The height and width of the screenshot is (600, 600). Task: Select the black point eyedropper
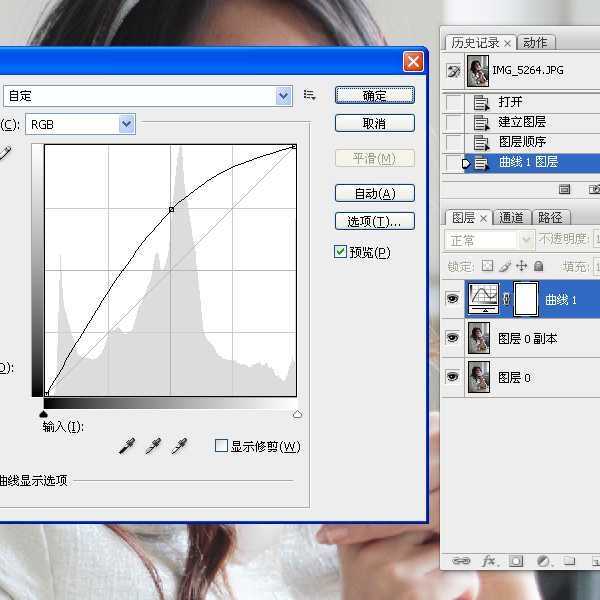pos(126,447)
